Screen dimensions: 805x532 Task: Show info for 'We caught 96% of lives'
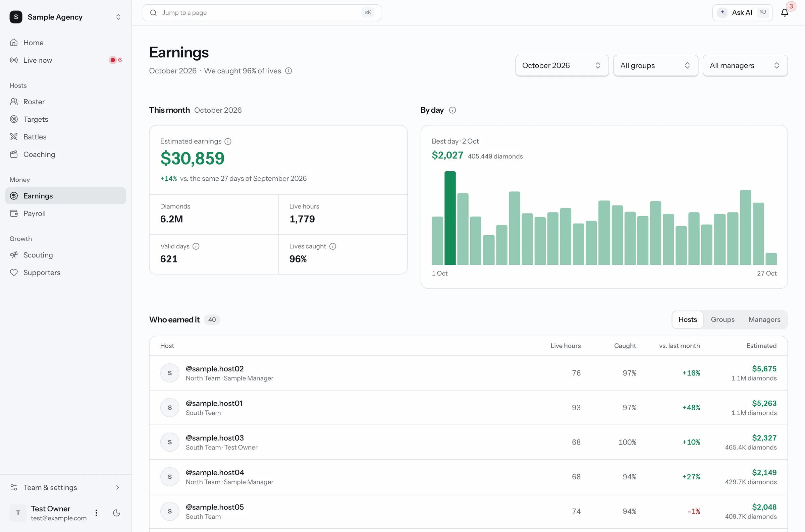pyautogui.click(x=288, y=71)
